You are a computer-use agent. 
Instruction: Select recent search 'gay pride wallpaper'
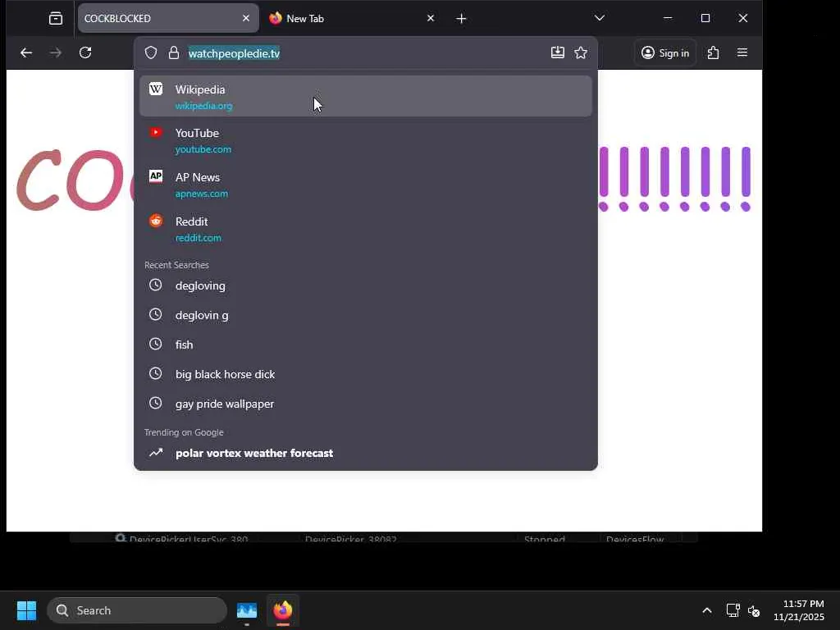[365, 404]
